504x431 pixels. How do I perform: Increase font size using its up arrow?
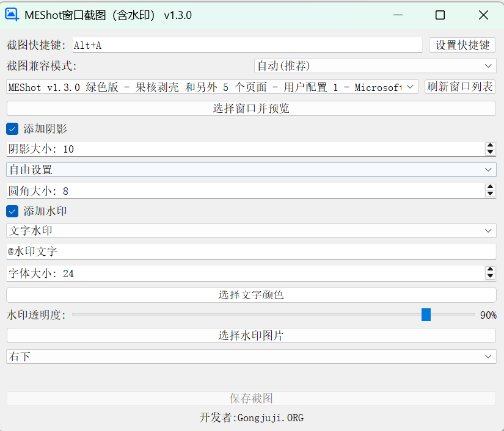(x=491, y=269)
